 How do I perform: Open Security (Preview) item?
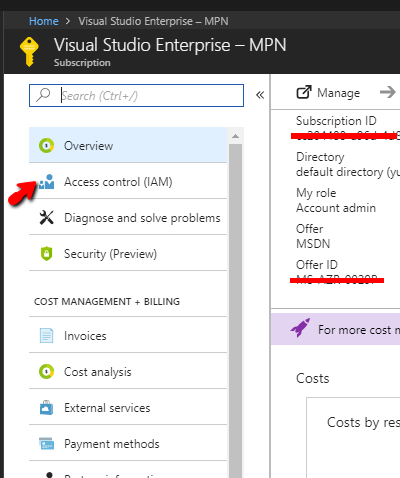128,254
